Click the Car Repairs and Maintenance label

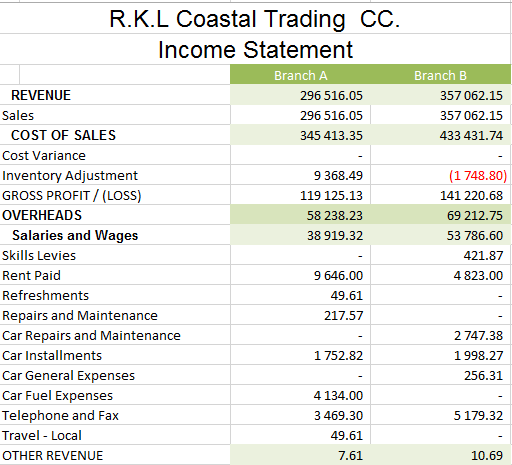coord(91,336)
